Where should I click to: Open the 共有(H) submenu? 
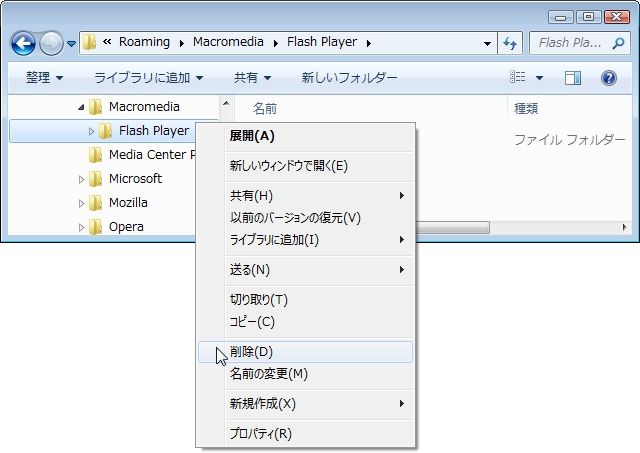point(305,196)
